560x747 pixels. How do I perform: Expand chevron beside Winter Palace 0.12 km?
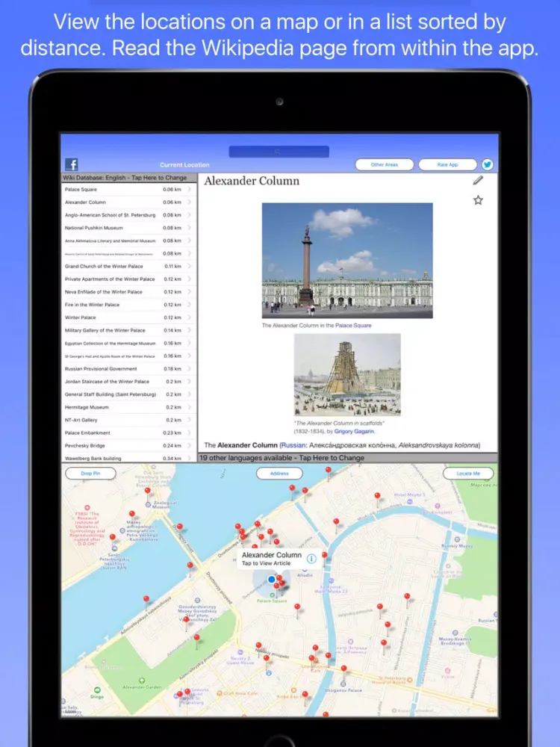189,317
